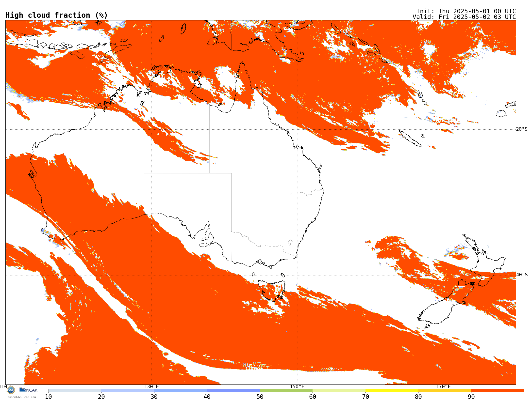532x400 pixels.
Task: Click the 20°S latitude label
Action: (x=522, y=129)
